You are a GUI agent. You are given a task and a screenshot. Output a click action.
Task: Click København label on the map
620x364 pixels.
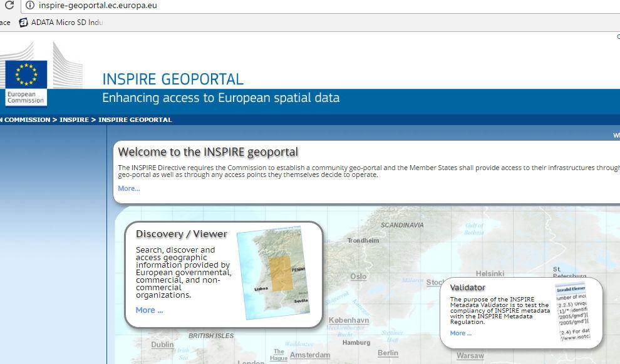349,320
